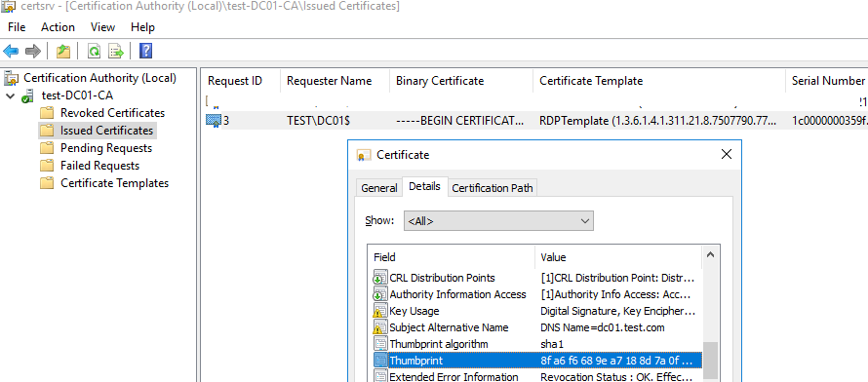The image size is (868, 382).
Task: Sort by Binary Certificate column header
Action: coord(461,81)
